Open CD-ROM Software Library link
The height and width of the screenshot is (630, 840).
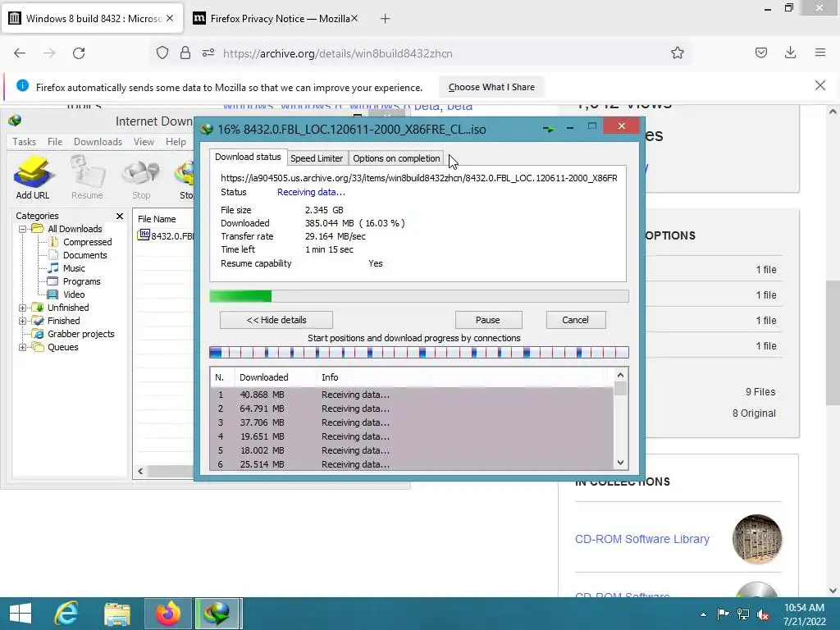(x=641, y=539)
